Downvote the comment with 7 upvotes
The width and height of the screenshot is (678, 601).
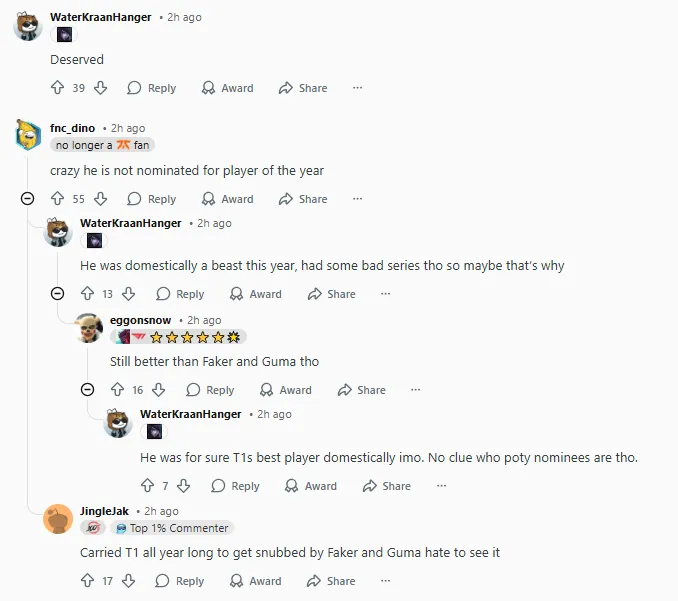click(x=184, y=486)
